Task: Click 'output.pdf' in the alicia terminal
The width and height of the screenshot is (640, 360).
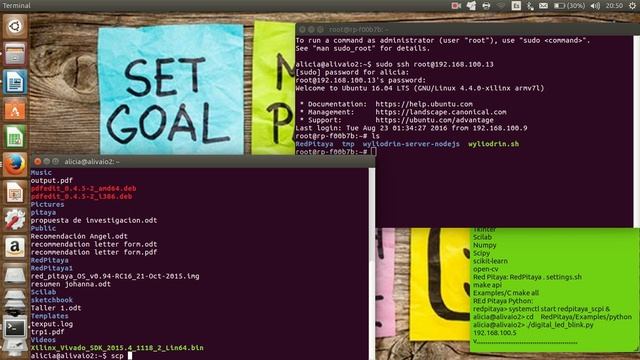Action: click(52, 180)
